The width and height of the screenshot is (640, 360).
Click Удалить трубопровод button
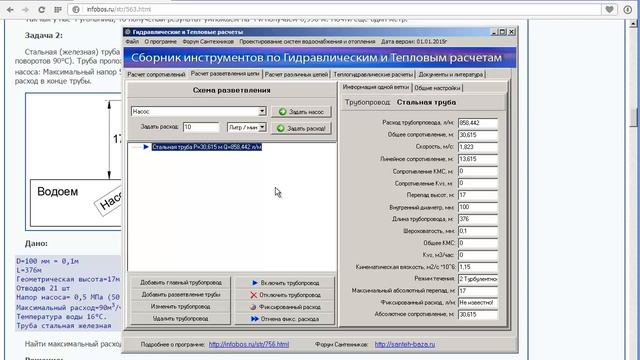pyautogui.click(x=180, y=319)
